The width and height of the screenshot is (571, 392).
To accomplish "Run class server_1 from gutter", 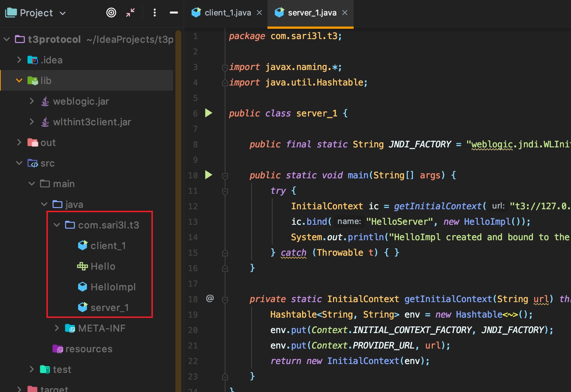I will pos(209,113).
